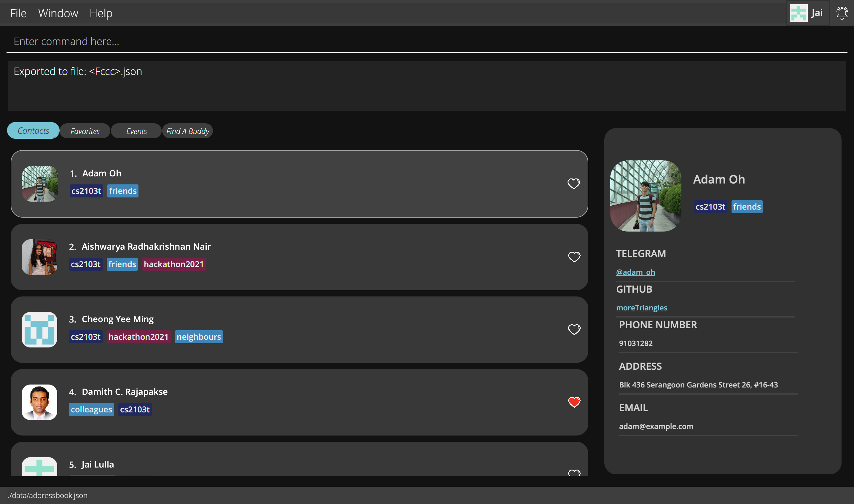Open the File menu
The image size is (854, 504).
pyautogui.click(x=18, y=13)
